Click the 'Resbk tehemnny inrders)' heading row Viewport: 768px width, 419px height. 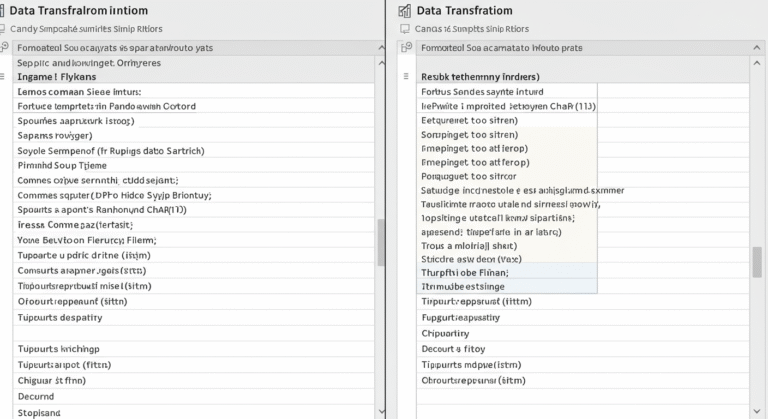tap(480, 76)
